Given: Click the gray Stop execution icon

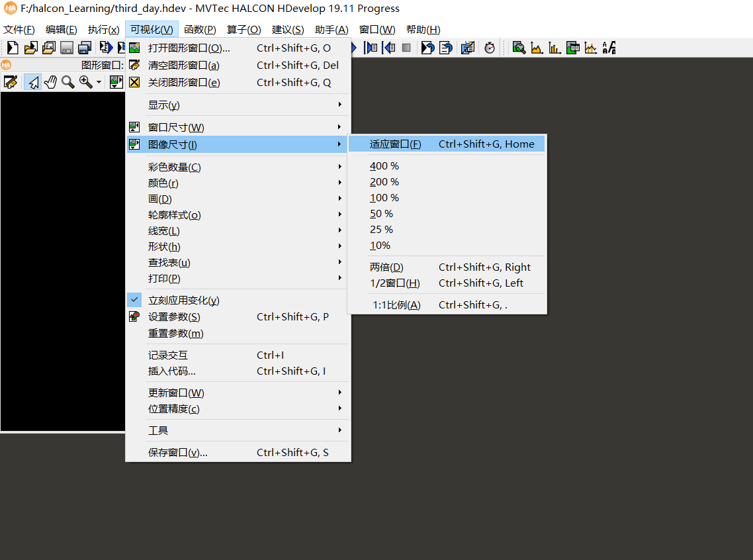Looking at the screenshot, I should pyautogui.click(x=406, y=48).
